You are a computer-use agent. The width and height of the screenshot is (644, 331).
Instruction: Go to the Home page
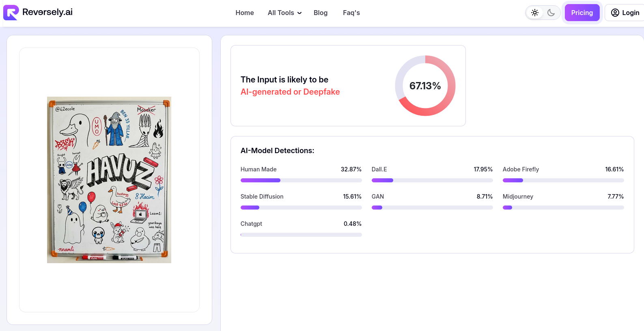(x=244, y=13)
